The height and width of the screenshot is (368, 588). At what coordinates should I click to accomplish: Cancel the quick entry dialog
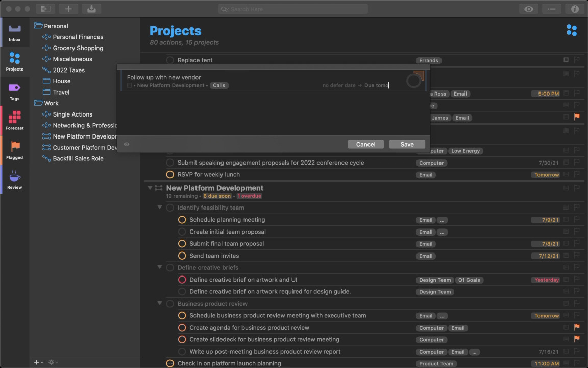pos(365,144)
